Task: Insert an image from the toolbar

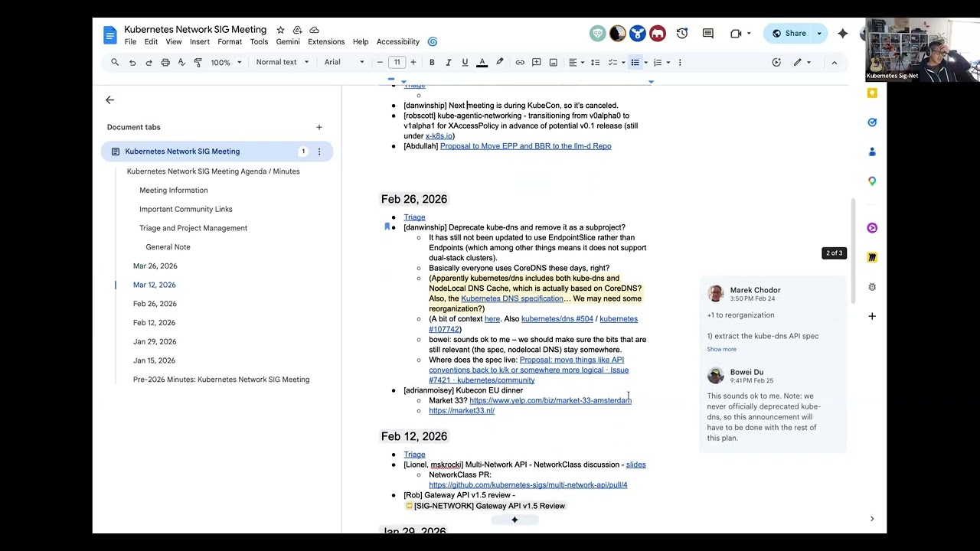Action: pos(554,62)
